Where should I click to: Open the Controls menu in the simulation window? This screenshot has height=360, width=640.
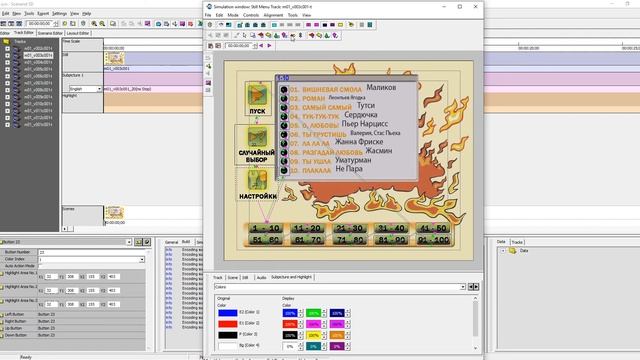(251, 15)
